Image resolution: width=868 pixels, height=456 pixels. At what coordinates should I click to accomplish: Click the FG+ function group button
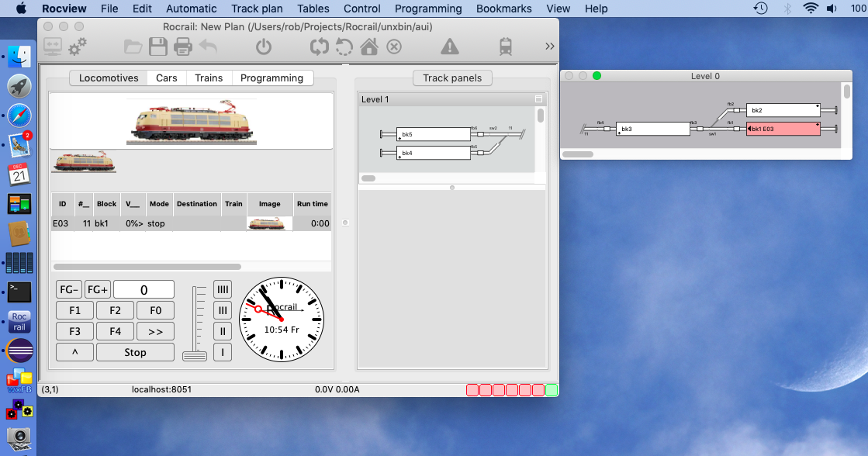pyautogui.click(x=98, y=289)
